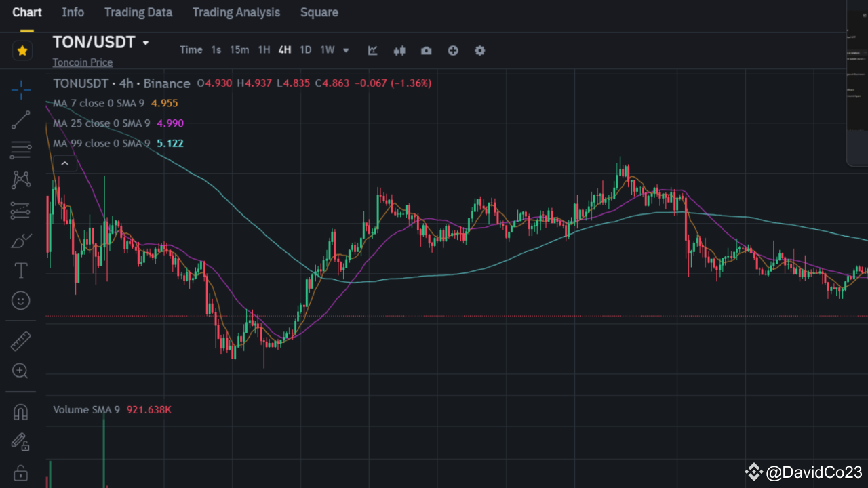The height and width of the screenshot is (488, 868).
Task: Select the MA 7 close indicator legend
Action: pos(98,103)
